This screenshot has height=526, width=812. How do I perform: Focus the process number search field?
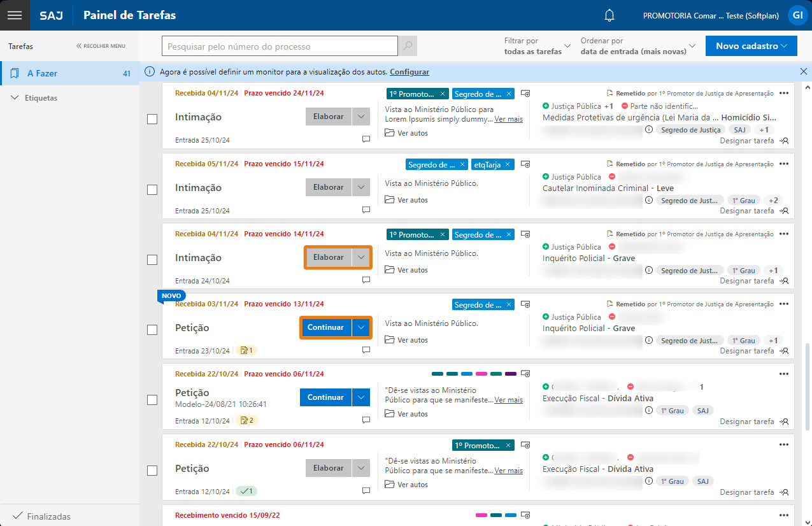(280, 46)
